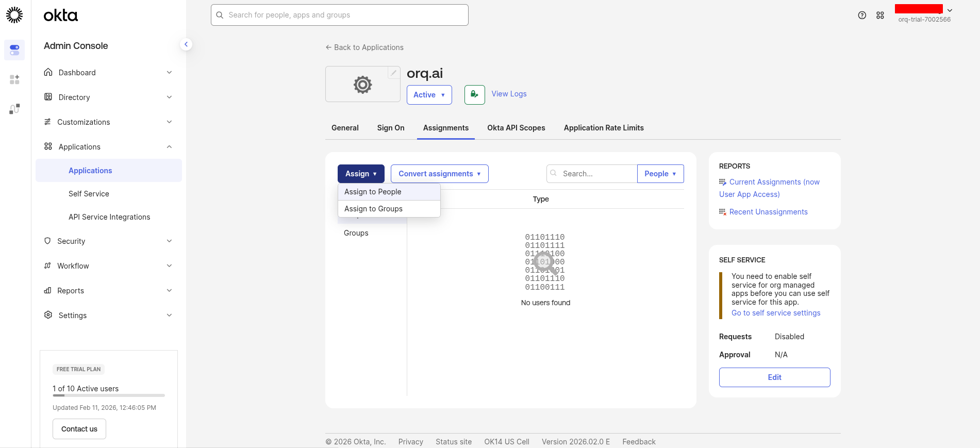The height and width of the screenshot is (448, 980).
Task: Toggle the Assign dropdown button
Action: click(361, 174)
